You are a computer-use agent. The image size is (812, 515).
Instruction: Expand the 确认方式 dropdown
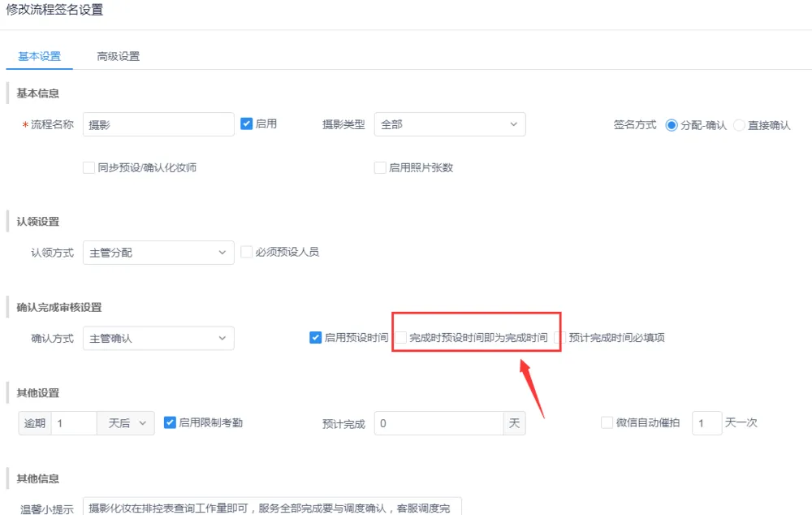158,338
